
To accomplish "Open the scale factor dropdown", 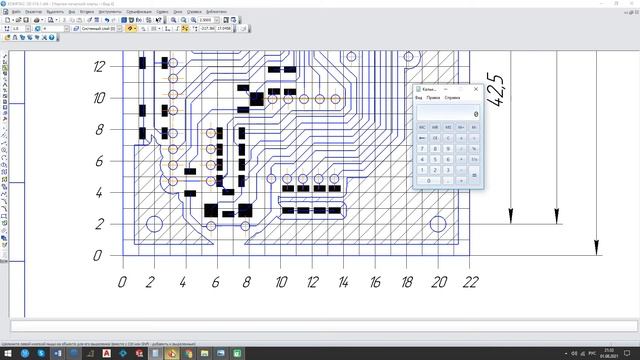I will [x=28, y=29].
